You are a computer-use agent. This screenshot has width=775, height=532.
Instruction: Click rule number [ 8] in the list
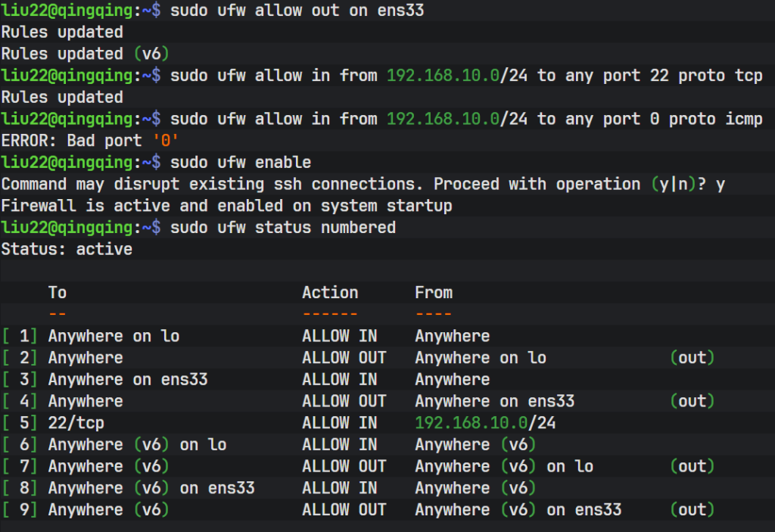point(20,488)
